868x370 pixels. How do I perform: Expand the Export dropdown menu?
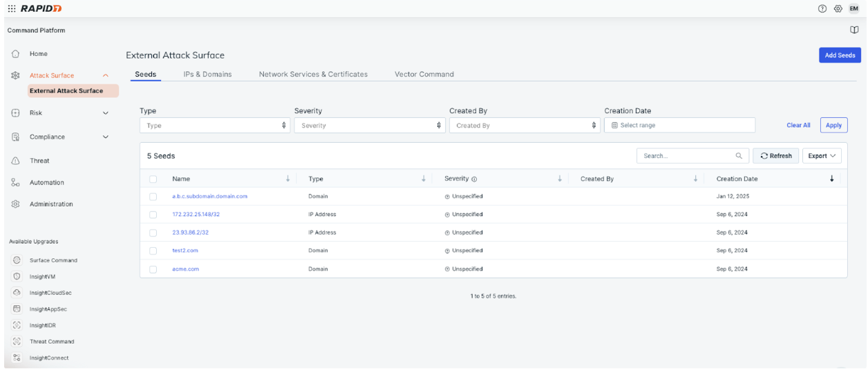tap(822, 156)
